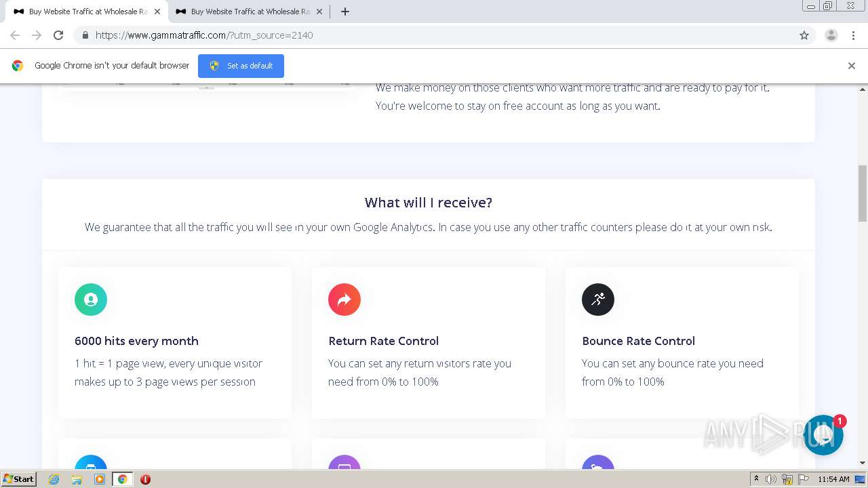Screen dimensions: 868x488
Task: Click the Action Center flag icon
Action: pyautogui.click(x=804, y=479)
